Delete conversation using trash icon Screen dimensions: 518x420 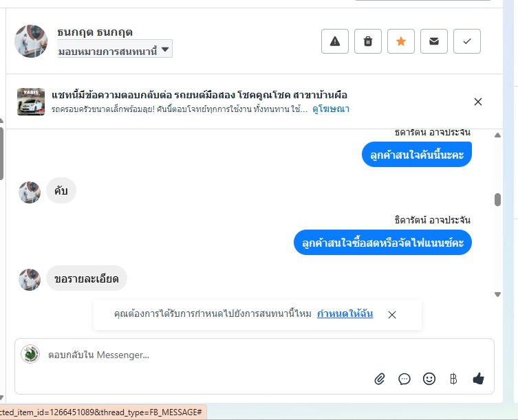click(x=368, y=41)
